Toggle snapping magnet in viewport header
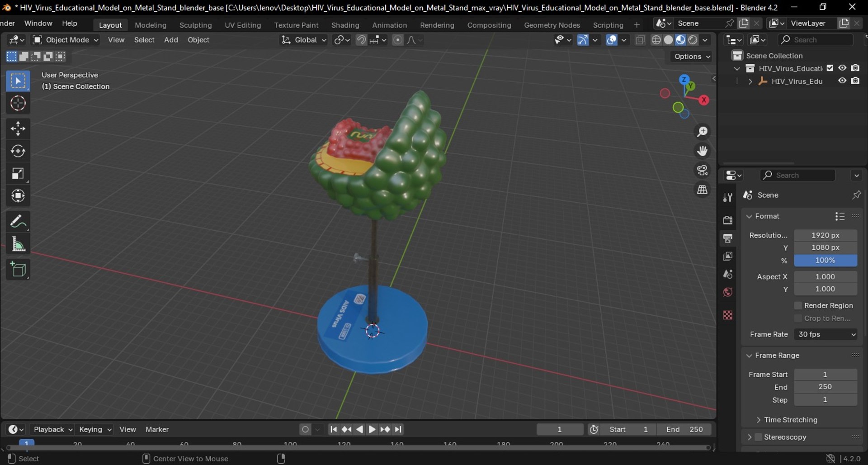 pyautogui.click(x=361, y=40)
